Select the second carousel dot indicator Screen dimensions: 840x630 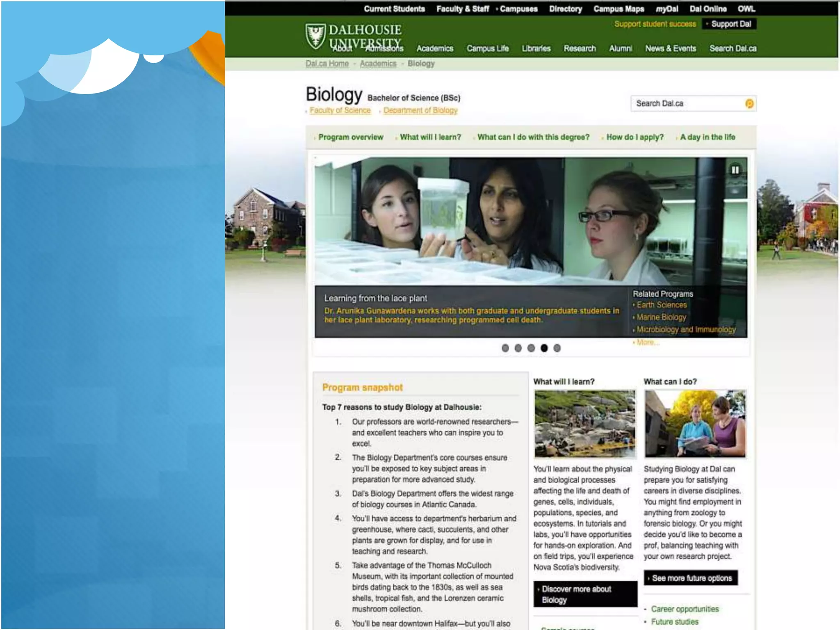coord(518,348)
